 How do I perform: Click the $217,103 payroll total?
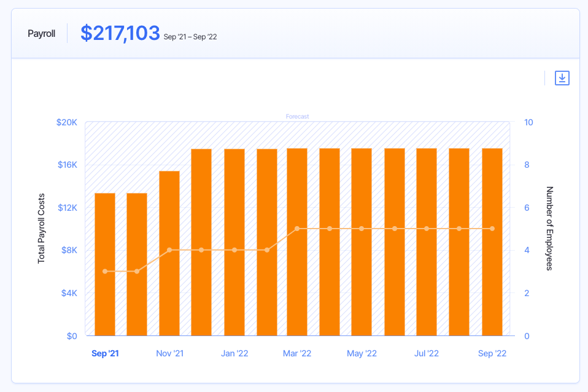pyautogui.click(x=120, y=33)
